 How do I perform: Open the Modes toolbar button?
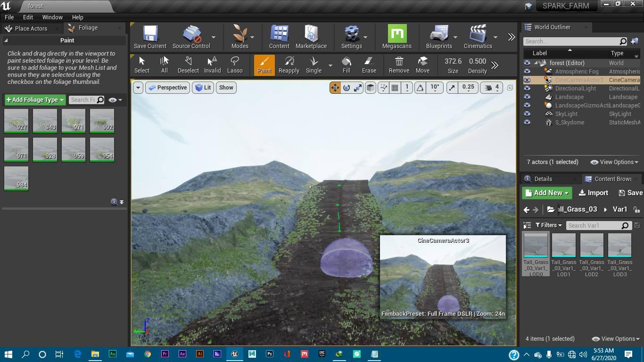pyautogui.click(x=239, y=37)
